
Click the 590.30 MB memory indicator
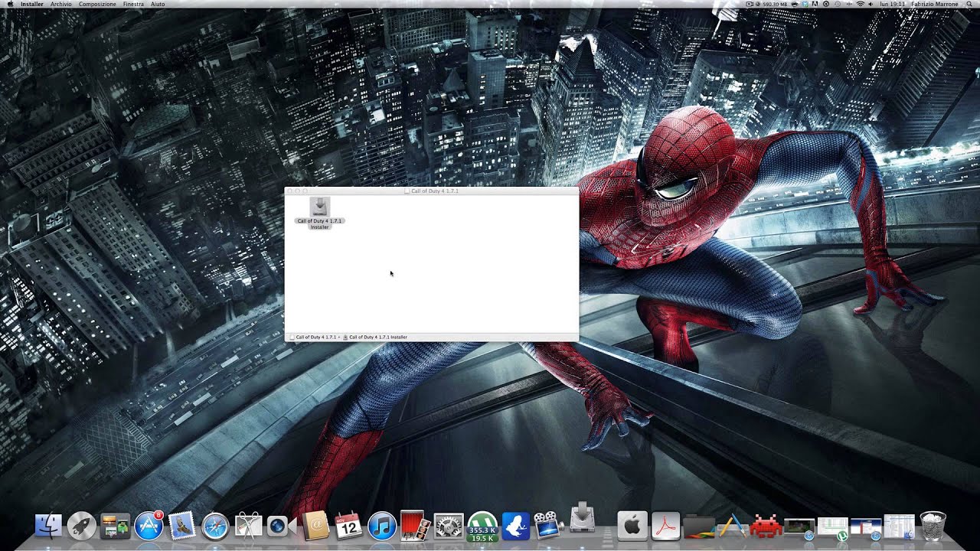point(775,4)
